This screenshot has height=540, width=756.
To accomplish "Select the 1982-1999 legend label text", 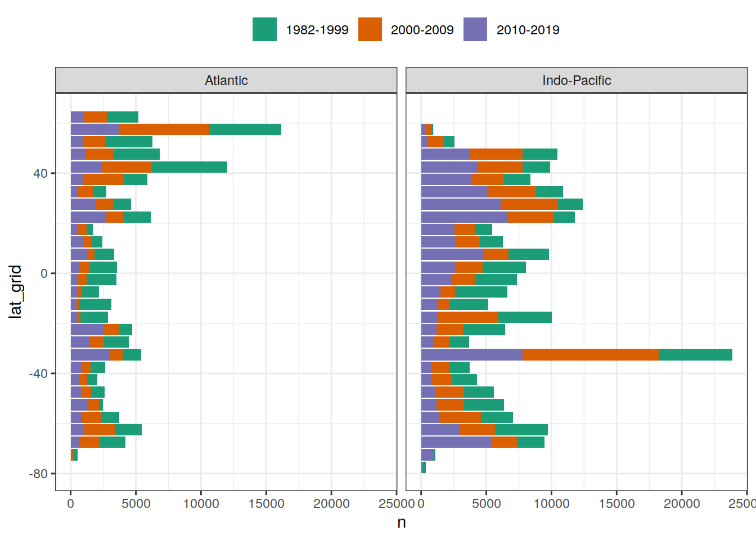I will tap(317, 30).
